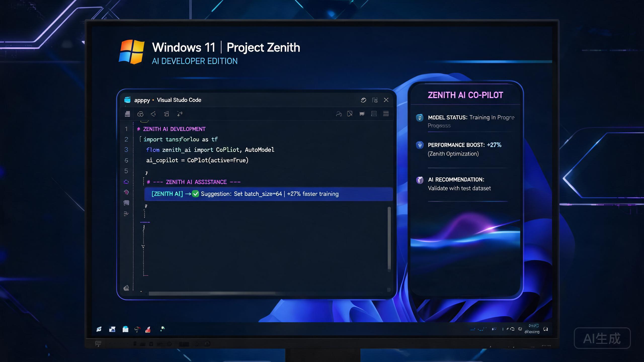Click the Visual Studio Code app icon
Viewport: 644px width, 362px height.
tap(128, 100)
